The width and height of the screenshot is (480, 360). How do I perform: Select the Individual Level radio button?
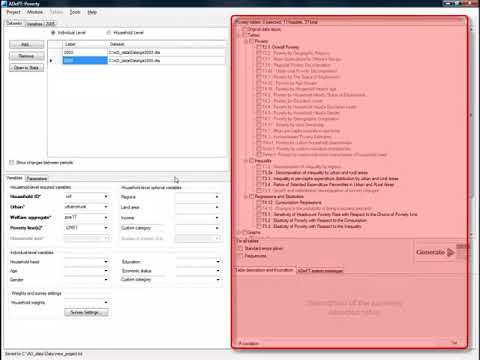pos(53,33)
